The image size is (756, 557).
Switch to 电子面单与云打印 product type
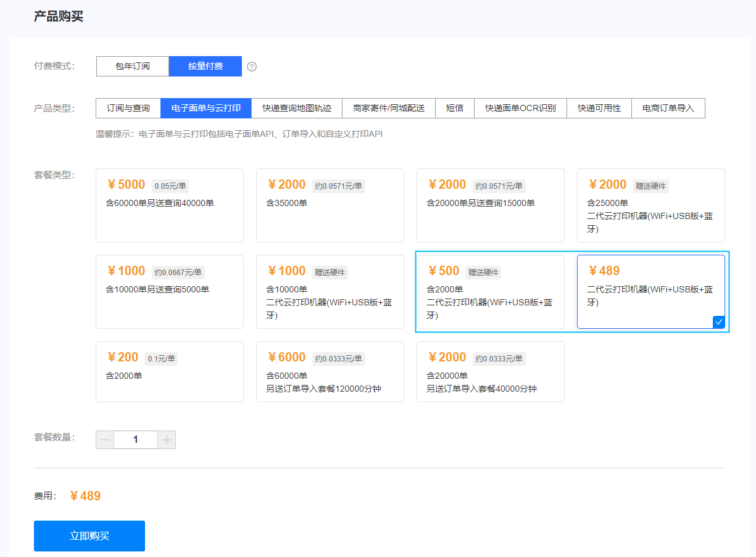pos(206,108)
